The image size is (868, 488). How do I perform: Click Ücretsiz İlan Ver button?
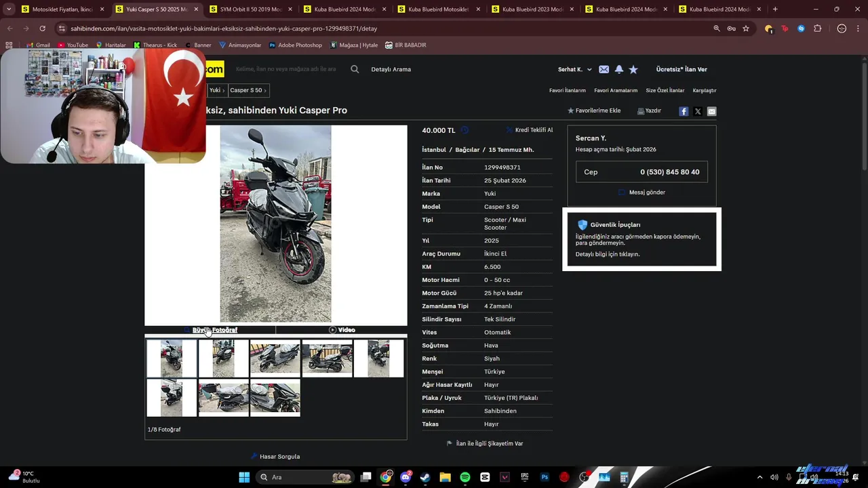tap(682, 69)
